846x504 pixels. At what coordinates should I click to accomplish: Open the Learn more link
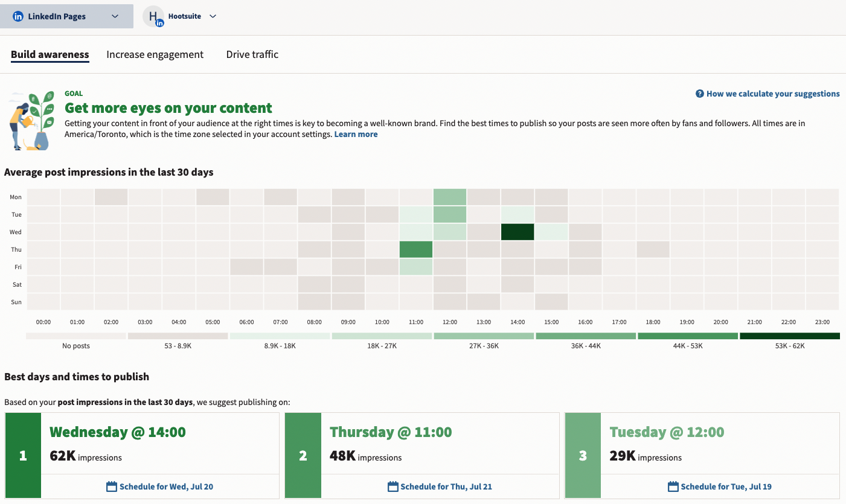356,133
